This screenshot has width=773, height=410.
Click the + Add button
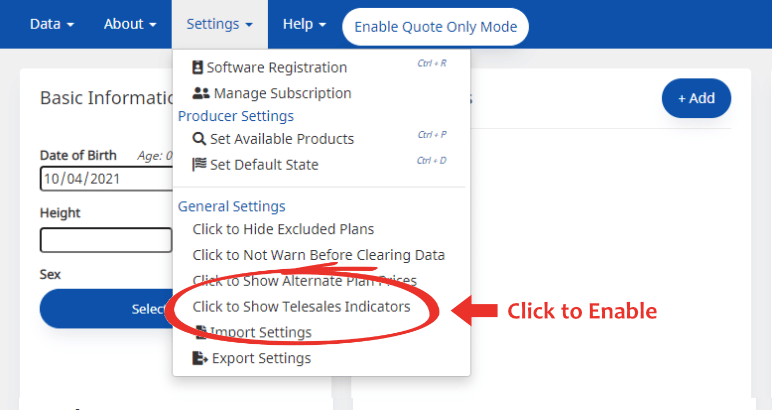(696, 98)
